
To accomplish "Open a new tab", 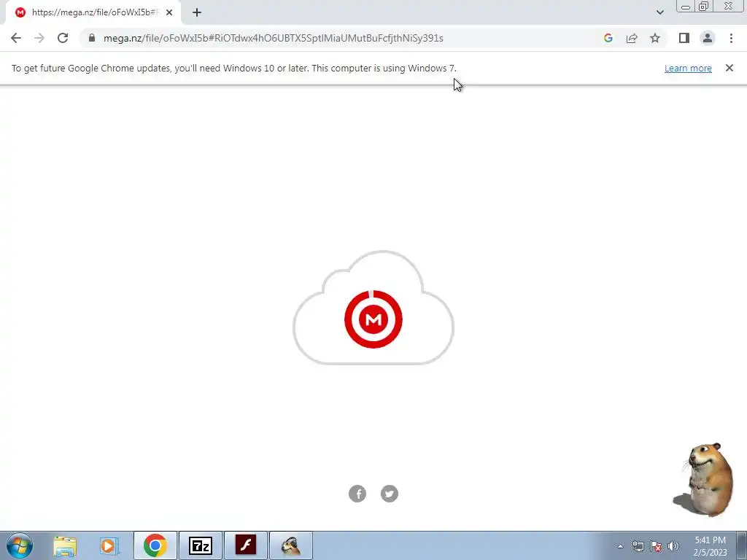I will click(x=197, y=13).
